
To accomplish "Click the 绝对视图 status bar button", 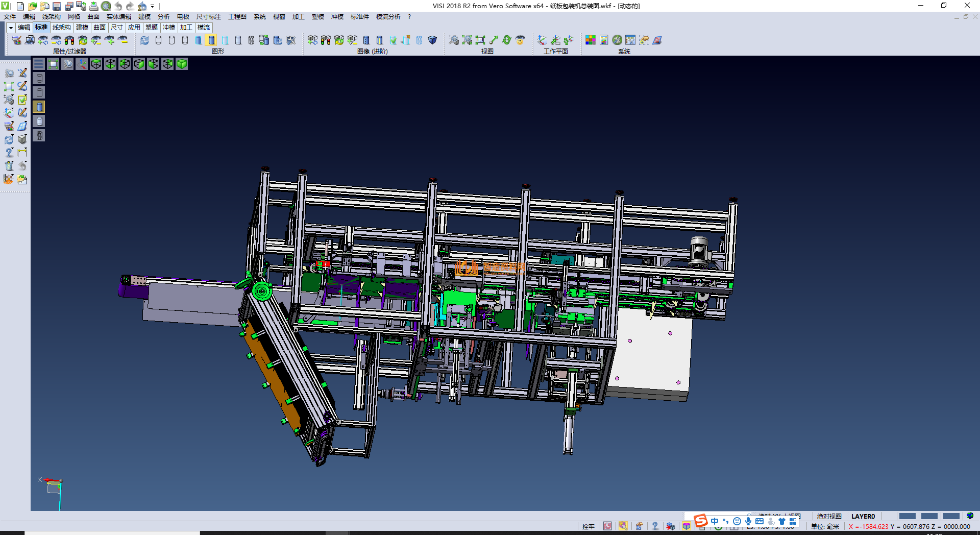I will (829, 517).
